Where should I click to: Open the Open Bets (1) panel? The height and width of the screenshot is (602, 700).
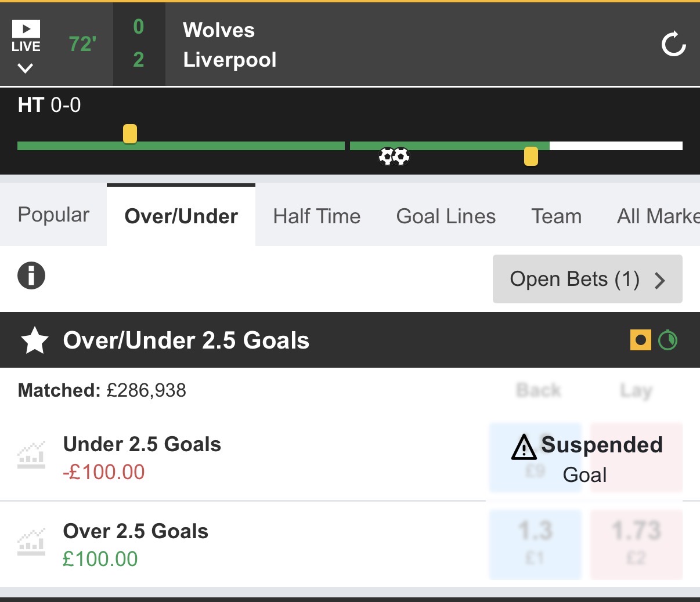587,280
